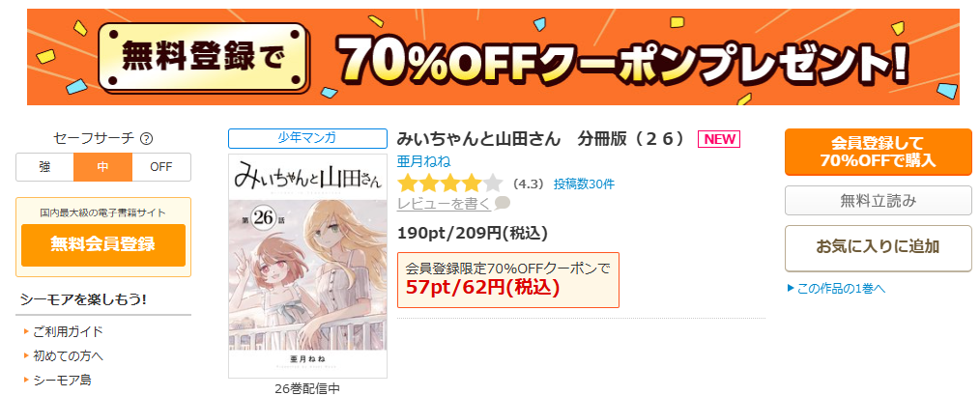Click orange arrow bullet before ご利用ガイド
Image resolution: width=980 pixels, height=396 pixels.
pos(26,331)
